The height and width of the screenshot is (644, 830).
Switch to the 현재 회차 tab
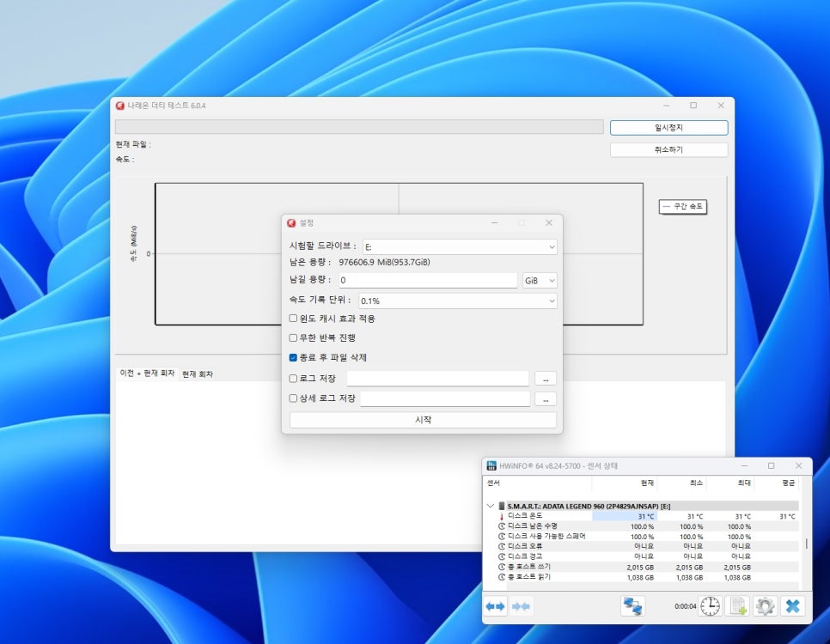(x=197, y=374)
